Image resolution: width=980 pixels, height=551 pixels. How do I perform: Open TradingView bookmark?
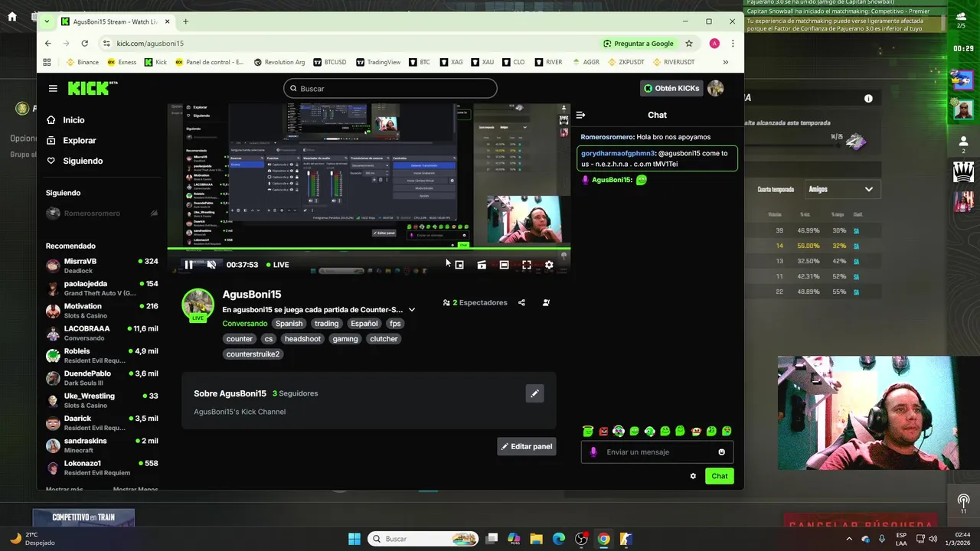point(378,62)
